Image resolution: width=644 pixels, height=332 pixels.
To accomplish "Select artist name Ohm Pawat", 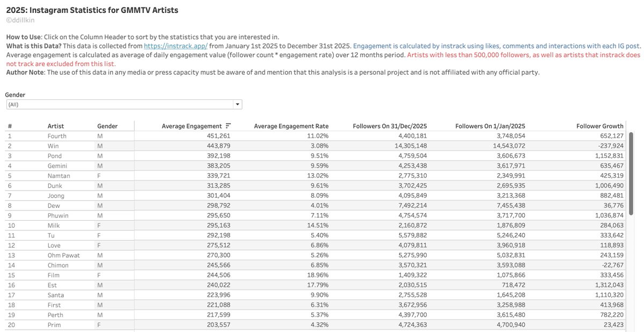I will 63,255.
